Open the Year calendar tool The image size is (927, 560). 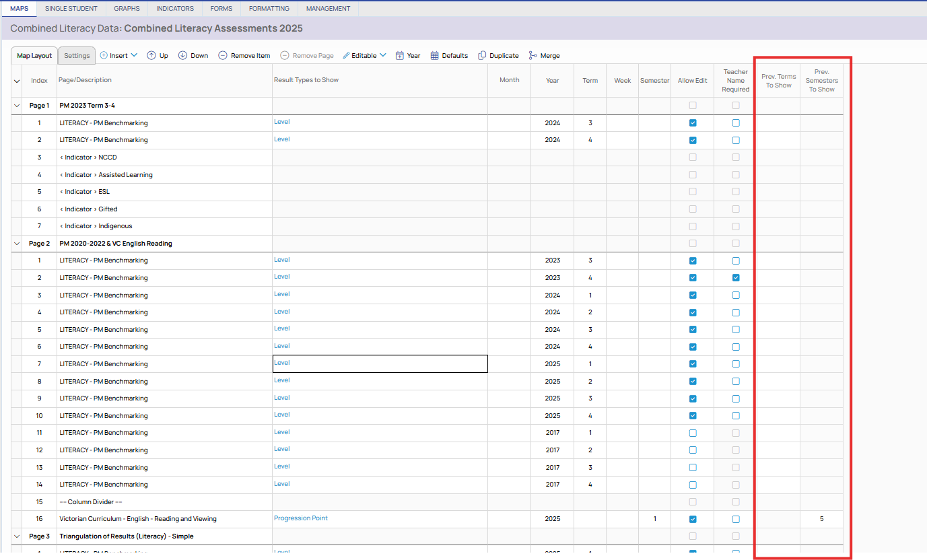pyautogui.click(x=408, y=56)
